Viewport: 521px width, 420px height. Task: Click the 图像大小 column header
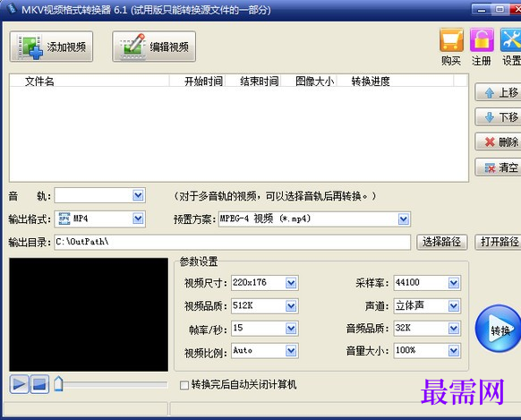click(309, 81)
